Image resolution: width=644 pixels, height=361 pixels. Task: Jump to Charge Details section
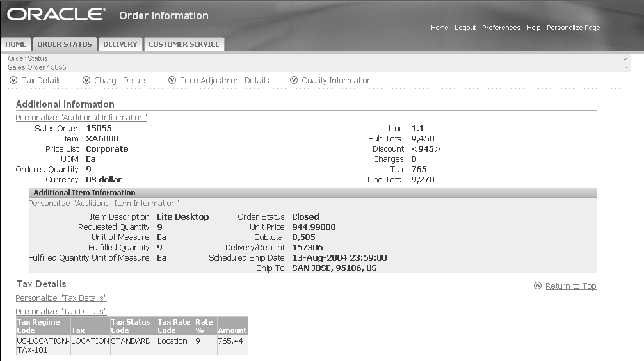(x=121, y=81)
